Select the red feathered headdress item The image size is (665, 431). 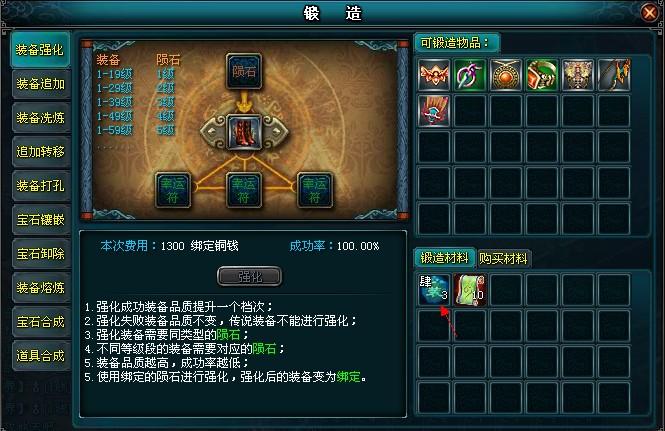433,111
